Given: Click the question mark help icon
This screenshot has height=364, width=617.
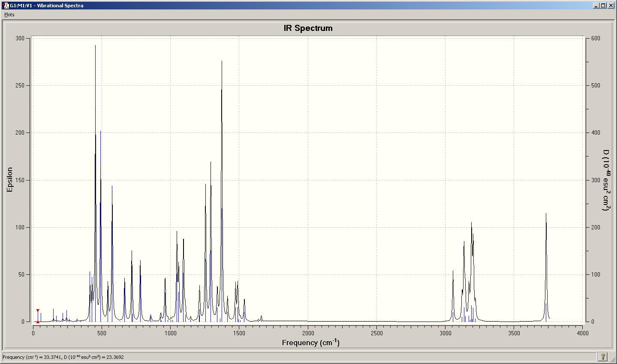Looking at the screenshot, I should tap(603, 357).
